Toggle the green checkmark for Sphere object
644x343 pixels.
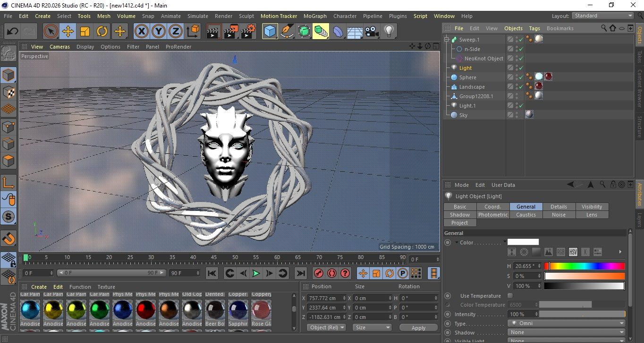click(521, 77)
